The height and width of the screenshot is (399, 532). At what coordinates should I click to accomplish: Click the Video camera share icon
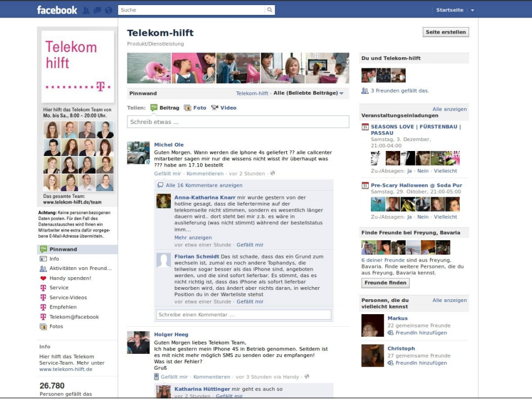click(214, 108)
